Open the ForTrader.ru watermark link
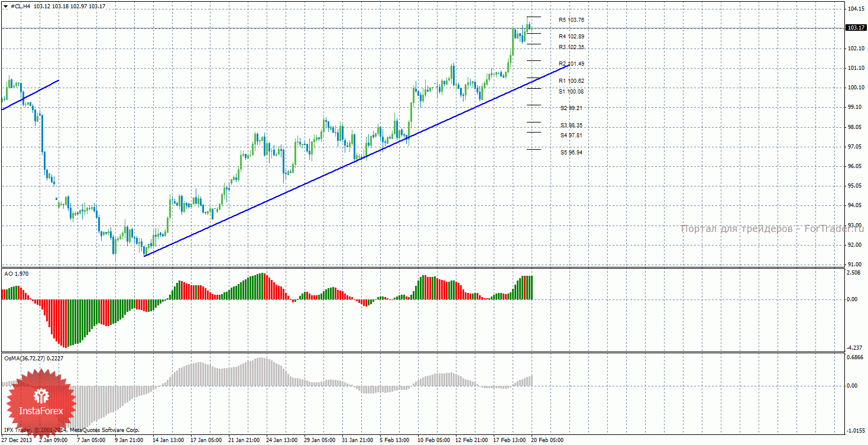Viewport: 868px width, 445px height. pos(772,229)
